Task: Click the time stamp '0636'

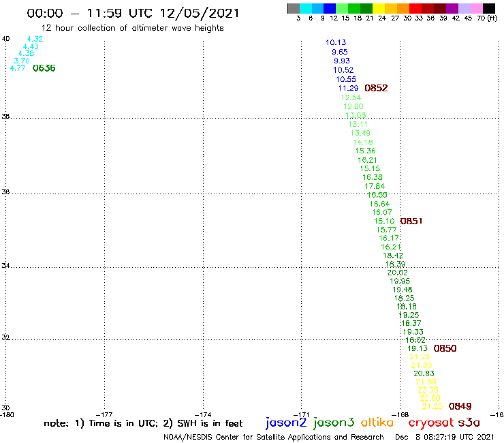Action: point(44,68)
